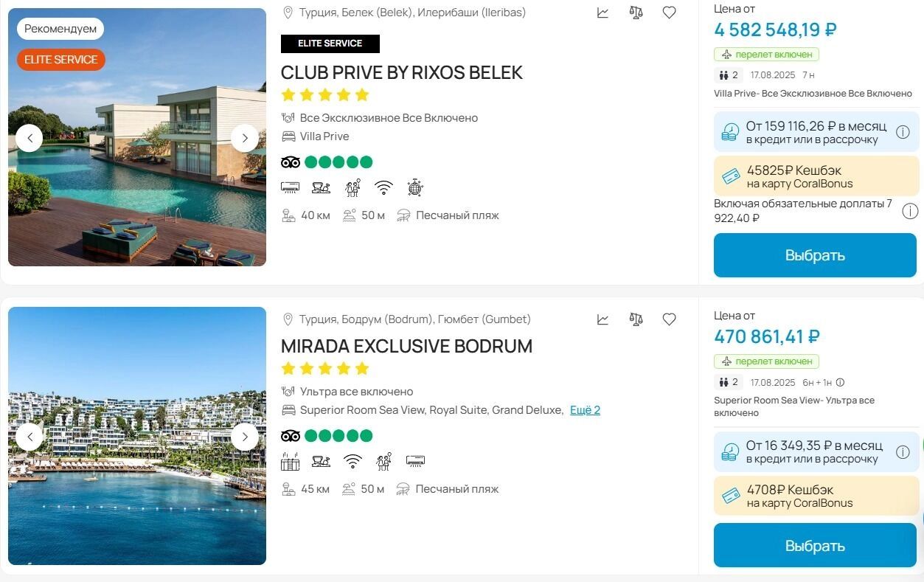Expand more room types via "Ещё 2"
924x582 pixels.
click(585, 410)
